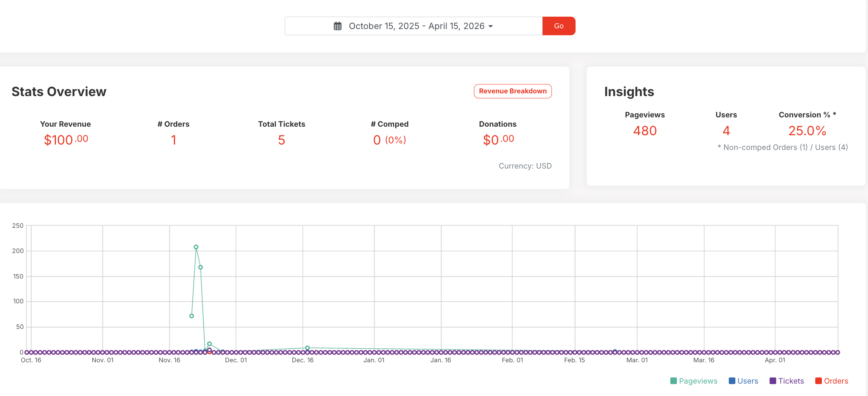Image resolution: width=868 pixels, height=396 pixels.
Task: Click the Total Tickets value 5
Action: click(x=282, y=140)
